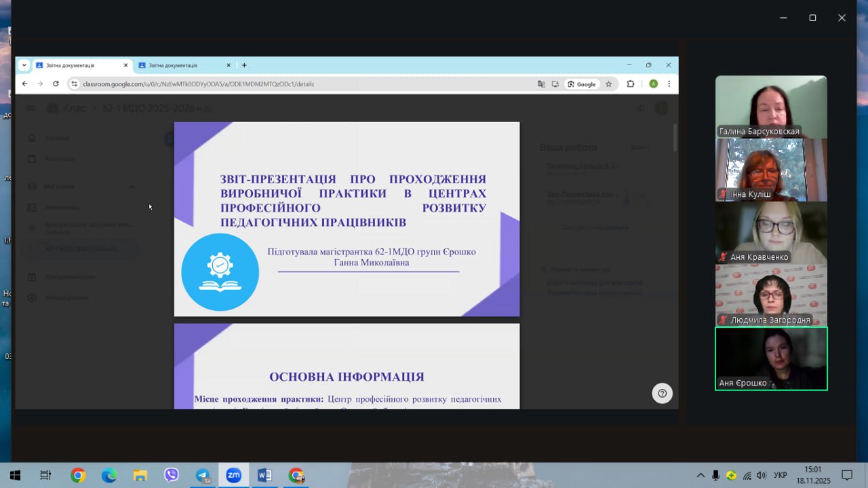Click the green Chrome profile avatar
This screenshot has width=868, height=488.
tap(653, 84)
